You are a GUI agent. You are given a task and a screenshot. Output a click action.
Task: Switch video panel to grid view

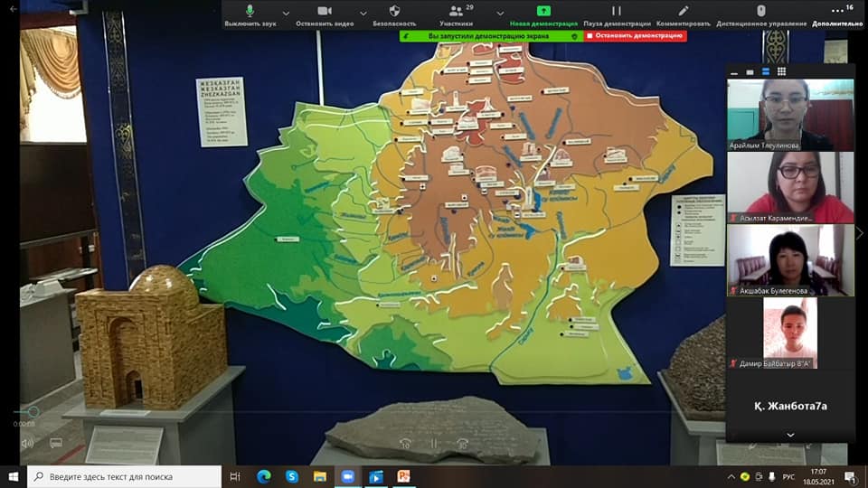(781, 71)
